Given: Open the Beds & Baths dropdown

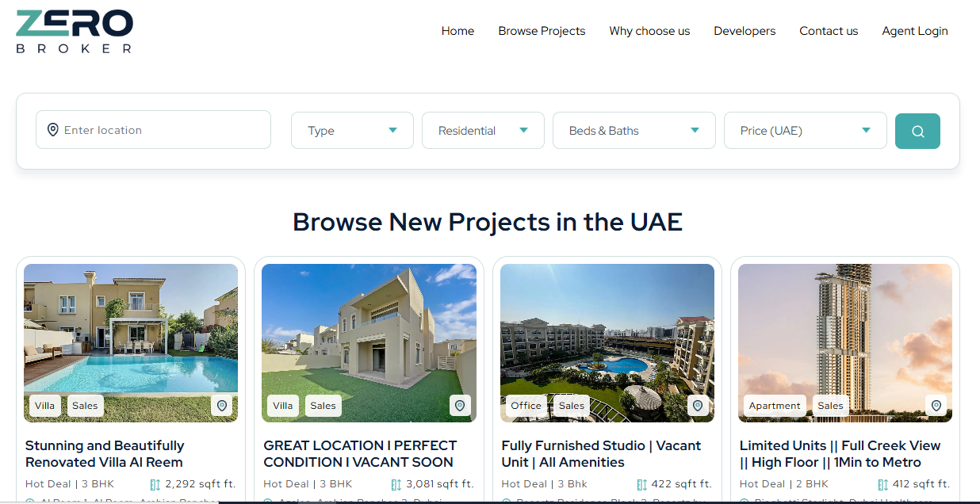Looking at the screenshot, I should pyautogui.click(x=634, y=131).
